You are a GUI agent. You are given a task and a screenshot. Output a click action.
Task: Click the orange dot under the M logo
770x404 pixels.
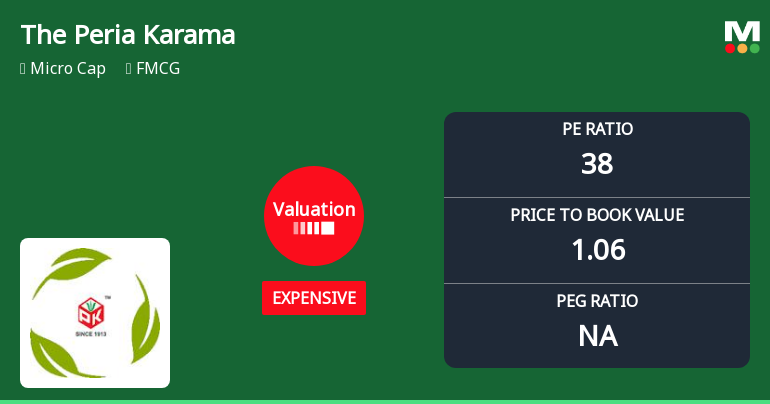click(742, 48)
